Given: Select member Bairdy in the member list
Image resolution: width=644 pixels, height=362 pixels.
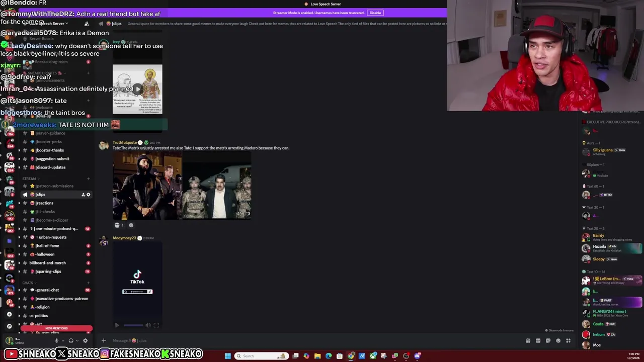Looking at the screenshot, I should (x=611, y=237).
